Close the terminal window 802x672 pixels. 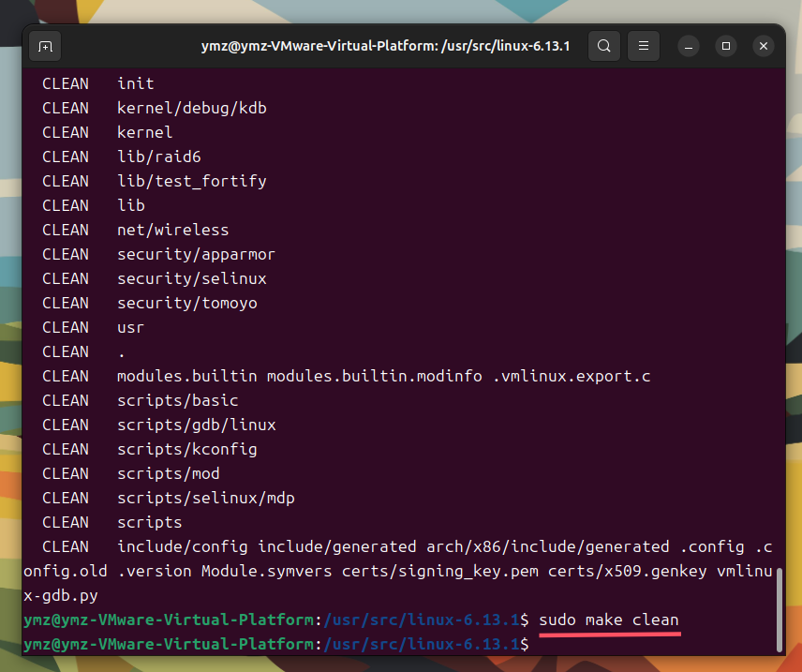764,47
